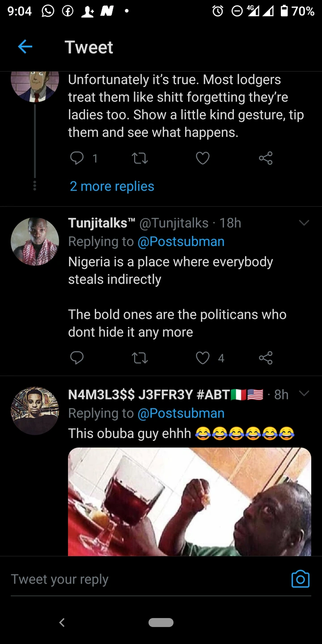Screen dimensions: 322x644
Task: Open the @Postsubman mention in J3FFR3Y's reply
Action: [x=181, y=413]
